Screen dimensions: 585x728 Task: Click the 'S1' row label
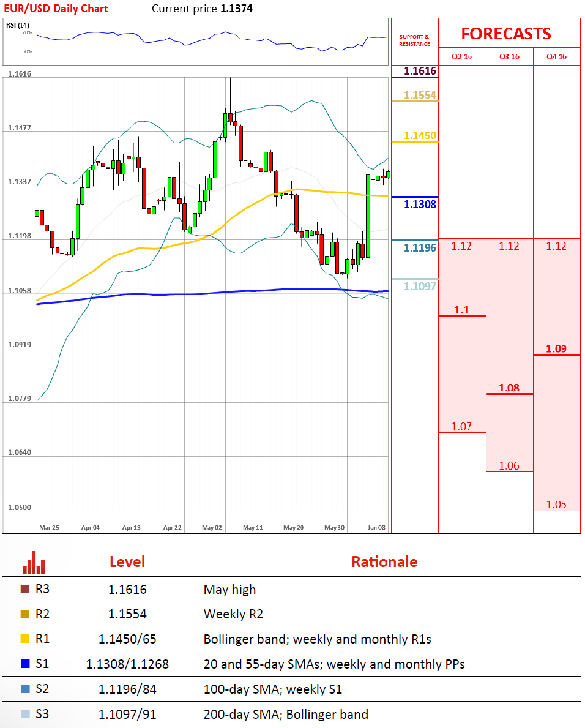point(42,664)
